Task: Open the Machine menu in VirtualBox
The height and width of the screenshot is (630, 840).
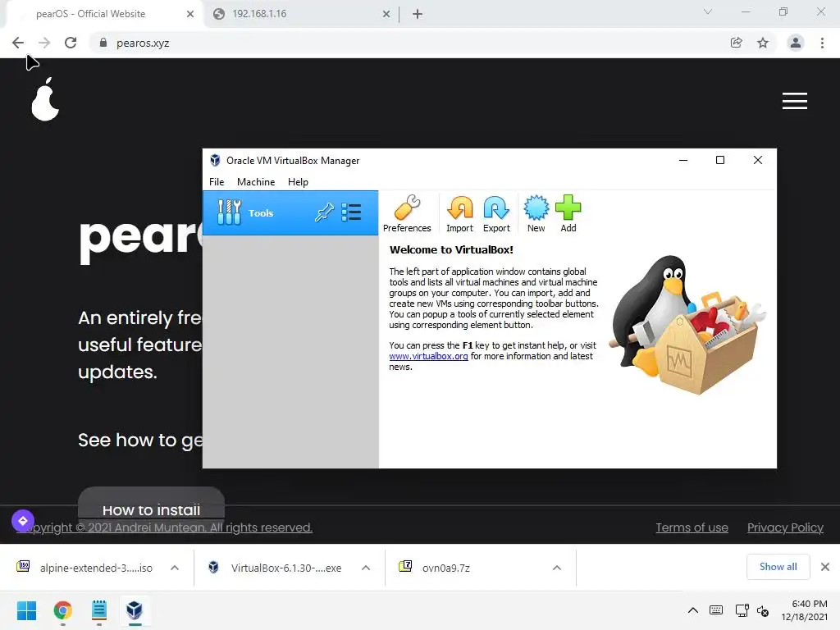Action: [x=256, y=182]
